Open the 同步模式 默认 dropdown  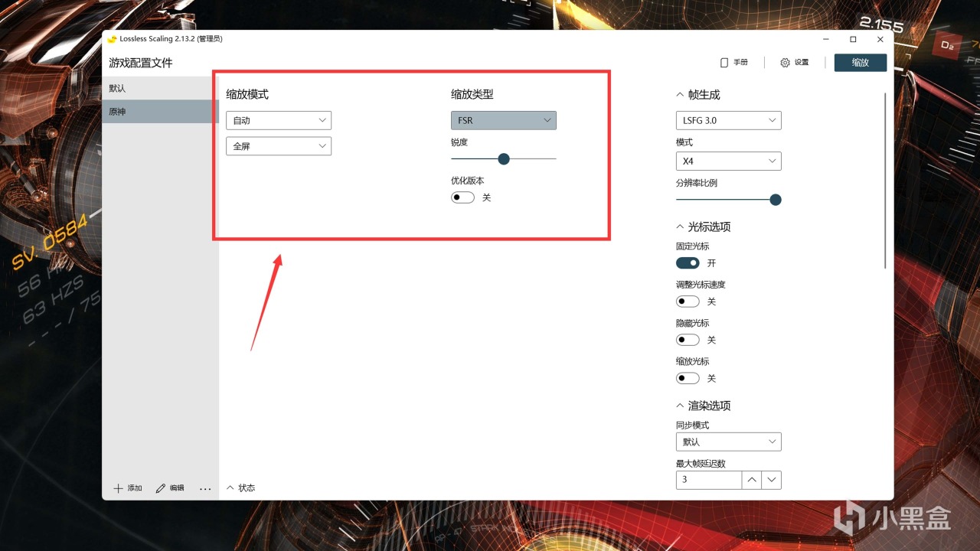728,442
